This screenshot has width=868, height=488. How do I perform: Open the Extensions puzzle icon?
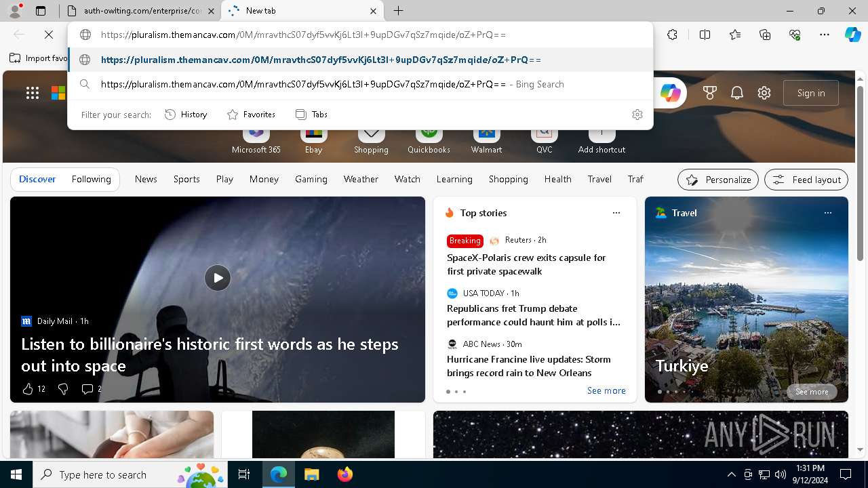(672, 35)
